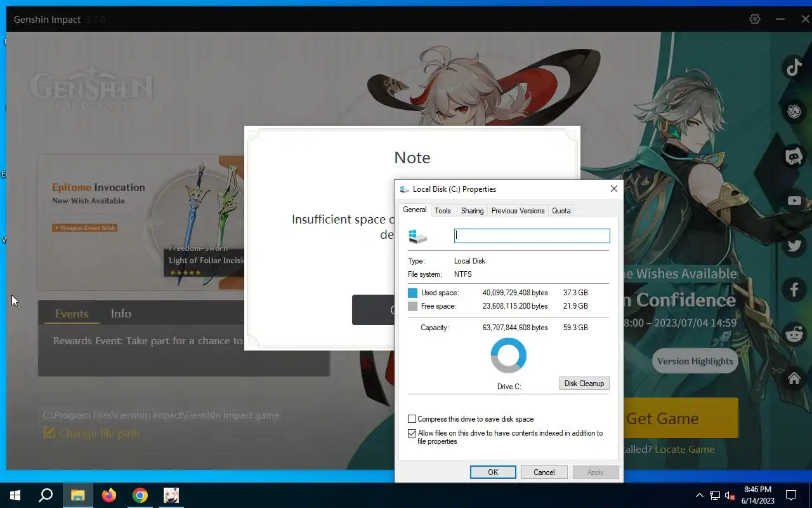Viewport: 812px width, 508px height.
Task: Open the Discord icon in launcher sidebar
Action: [794, 156]
